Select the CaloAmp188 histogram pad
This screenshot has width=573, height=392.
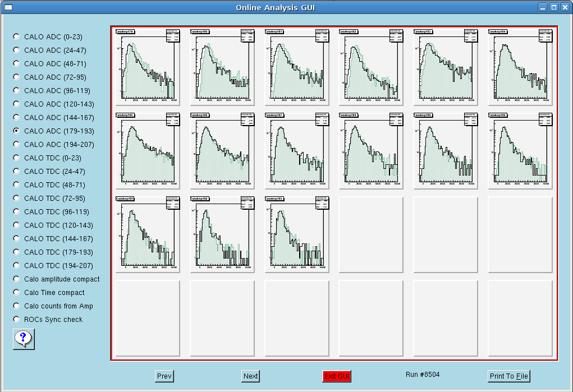pos(371,151)
